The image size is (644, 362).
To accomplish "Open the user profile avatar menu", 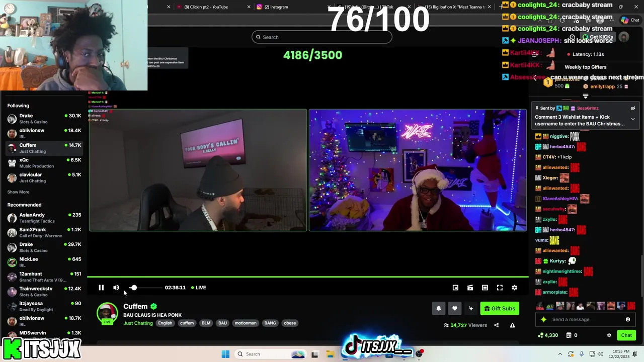I will click(x=624, y=37).
